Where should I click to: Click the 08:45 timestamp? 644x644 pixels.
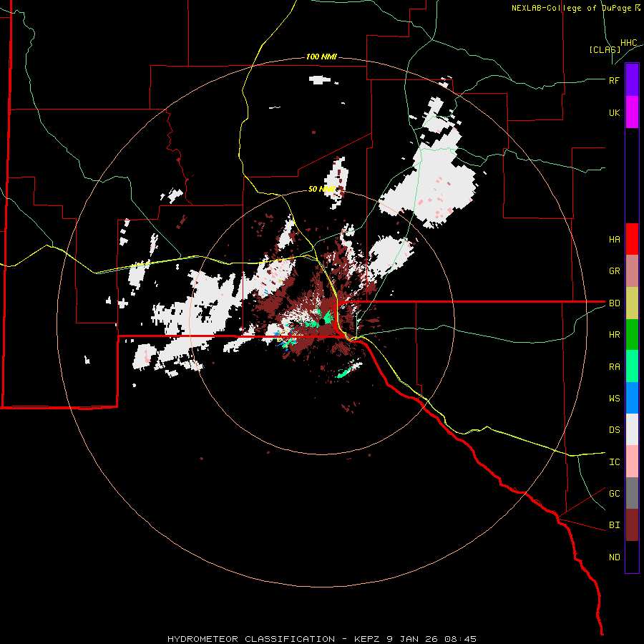click(459, 639)
